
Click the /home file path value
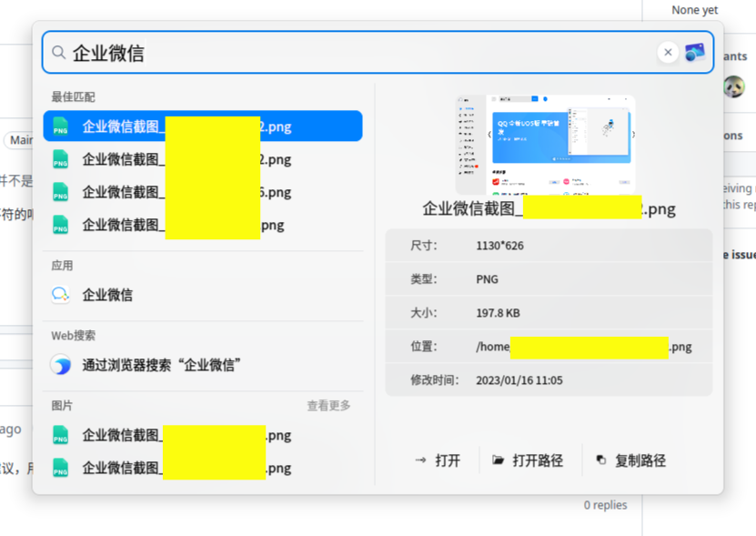584,347
